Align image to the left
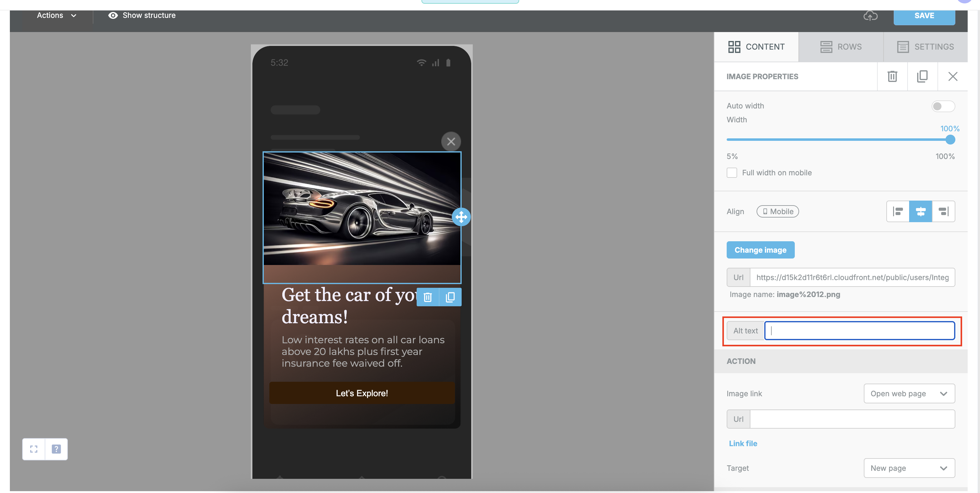980x493 pixels. click(898, 211)
